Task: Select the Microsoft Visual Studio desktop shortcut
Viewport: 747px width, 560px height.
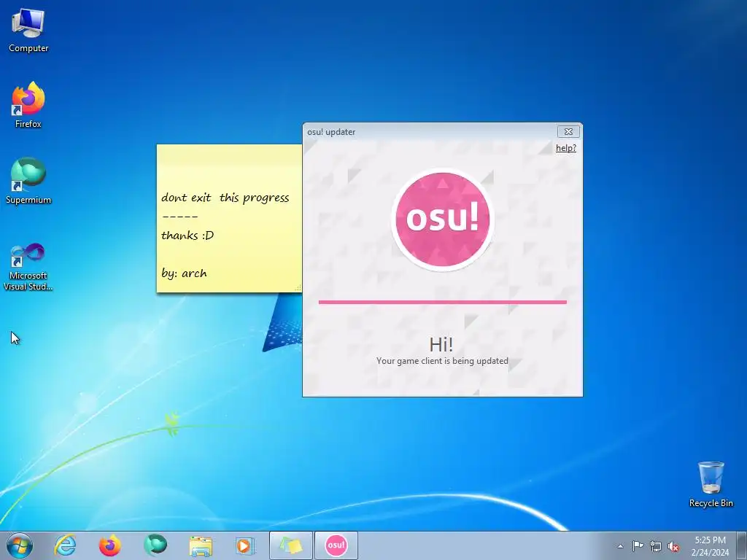Action: click(28, 267)
